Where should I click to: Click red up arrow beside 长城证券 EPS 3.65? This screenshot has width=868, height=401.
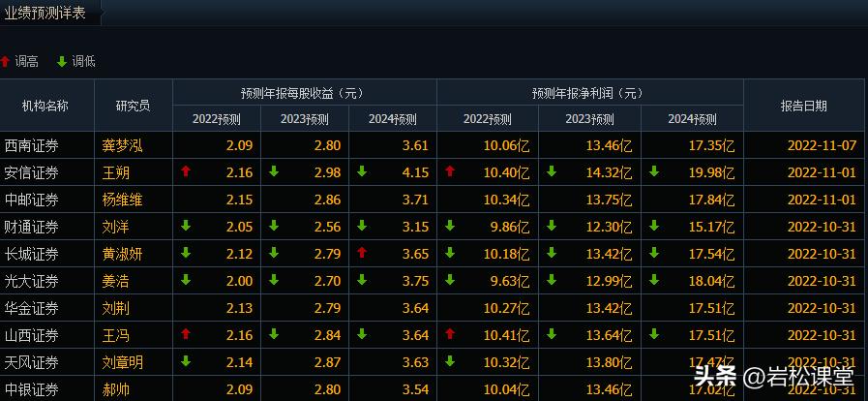coord(362,253)
